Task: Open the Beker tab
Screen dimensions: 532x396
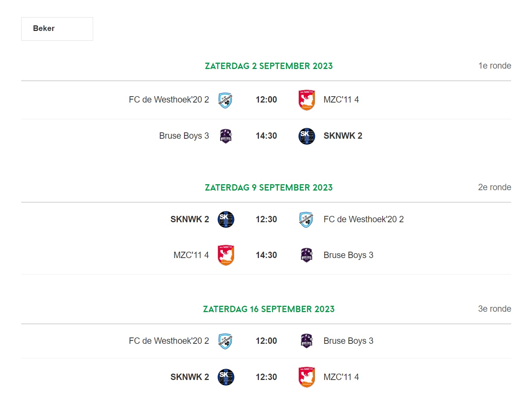Action: pos(57,29)
